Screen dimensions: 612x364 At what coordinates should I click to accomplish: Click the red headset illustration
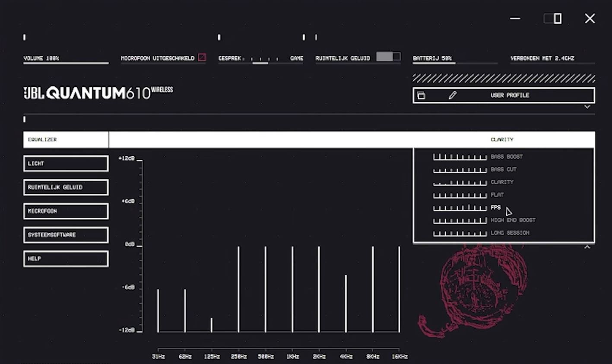point(473,290)
